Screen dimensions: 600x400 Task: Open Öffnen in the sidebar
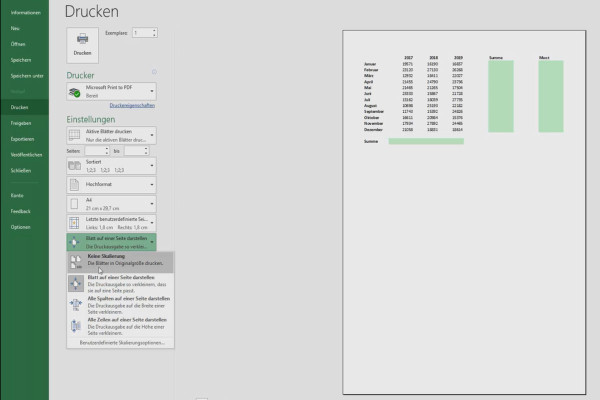click(x=18, y=44)
